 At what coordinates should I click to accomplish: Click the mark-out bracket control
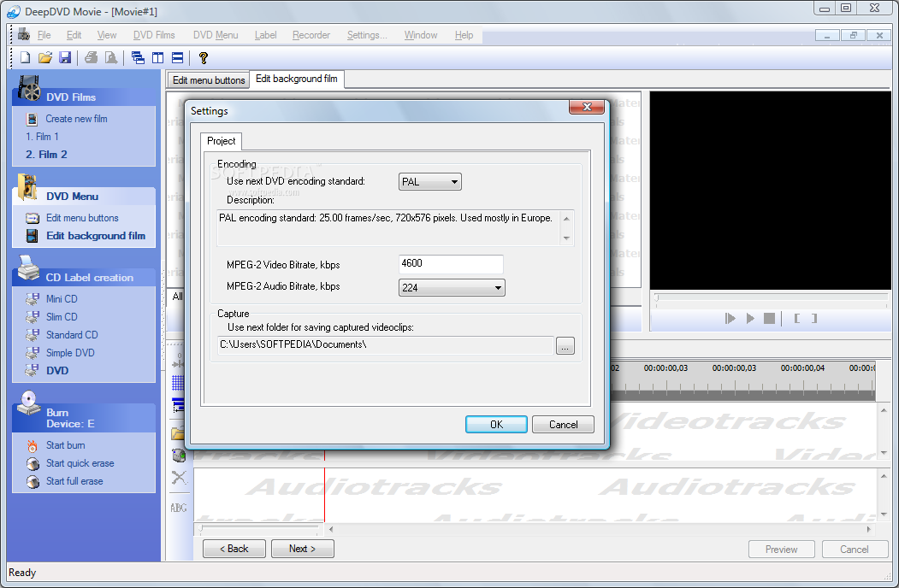pos(814,319)
